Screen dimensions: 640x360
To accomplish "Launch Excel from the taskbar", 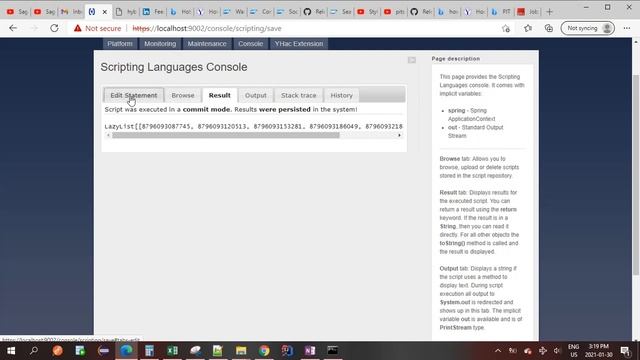I will [172, 350].
